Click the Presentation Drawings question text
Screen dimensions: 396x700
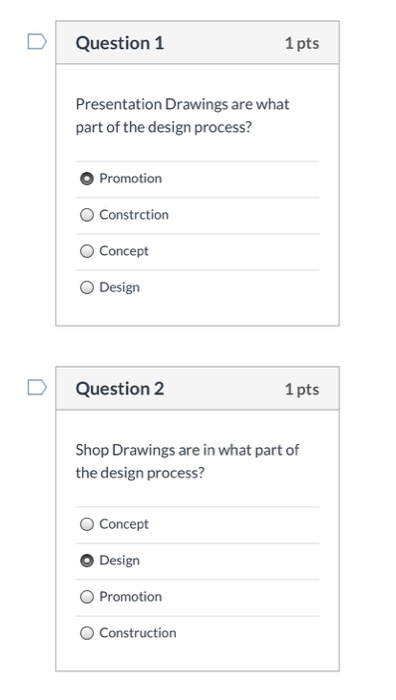click(183, 116)
